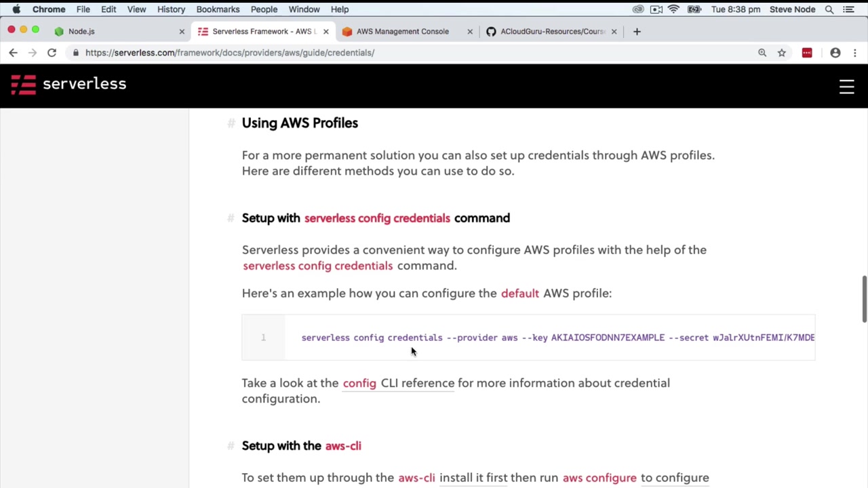Click the aws configure inline code
868x488 pixels.
[599, 478]
